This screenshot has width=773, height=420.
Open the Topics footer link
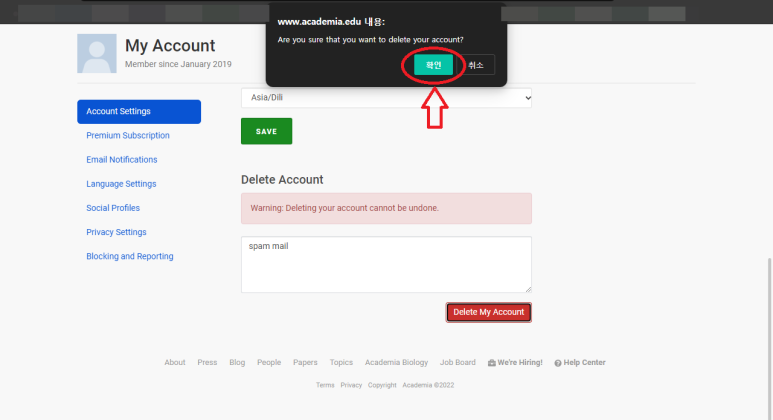click(341, 362)
